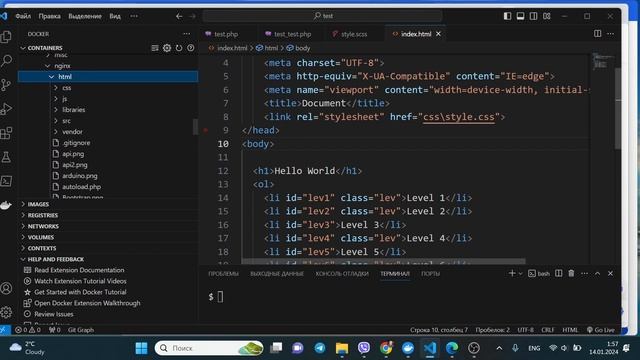Customize layout icon in title bar
The width and height of the screenshot is (640, 360).
547,16
